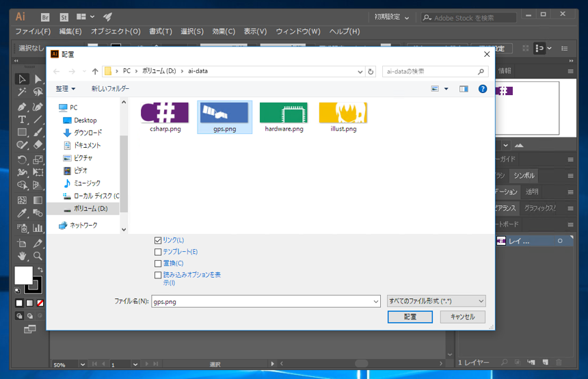The width and height of the screenshot is (588, 379).
Task: Open Adobe Stock via the St icon
Action: point(64,17)
